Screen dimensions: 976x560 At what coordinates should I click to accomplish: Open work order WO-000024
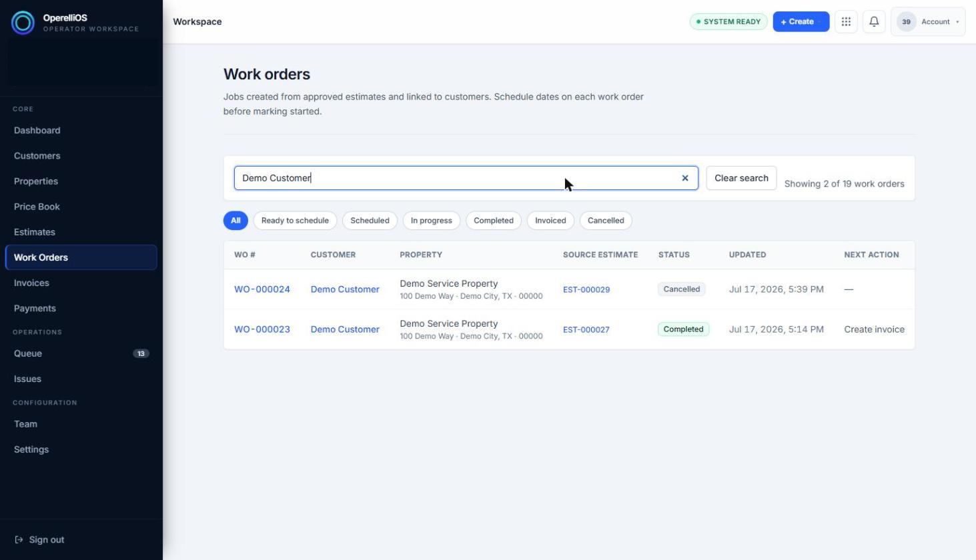(262, 289)
